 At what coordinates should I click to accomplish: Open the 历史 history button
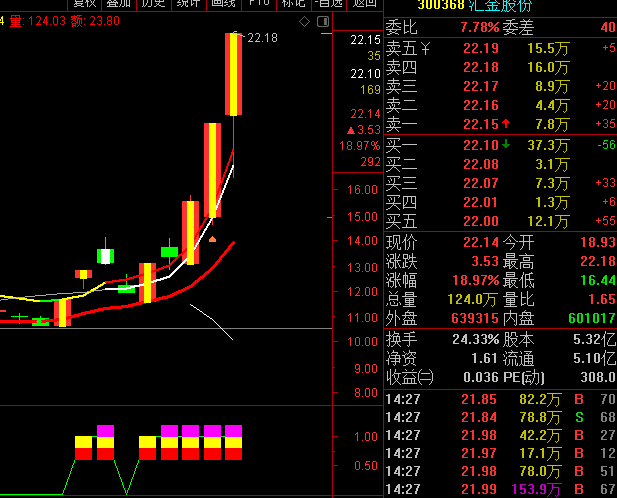pos(153,4)
